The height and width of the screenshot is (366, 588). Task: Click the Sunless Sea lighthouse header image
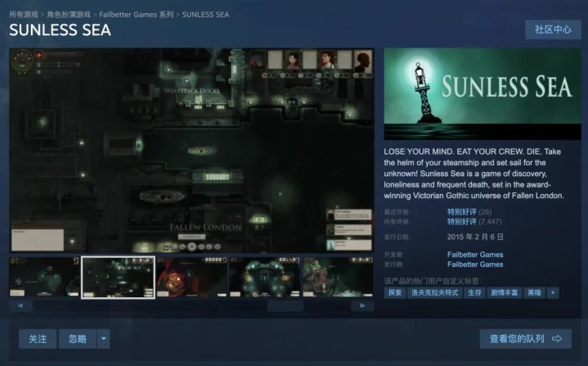point(483,94)
